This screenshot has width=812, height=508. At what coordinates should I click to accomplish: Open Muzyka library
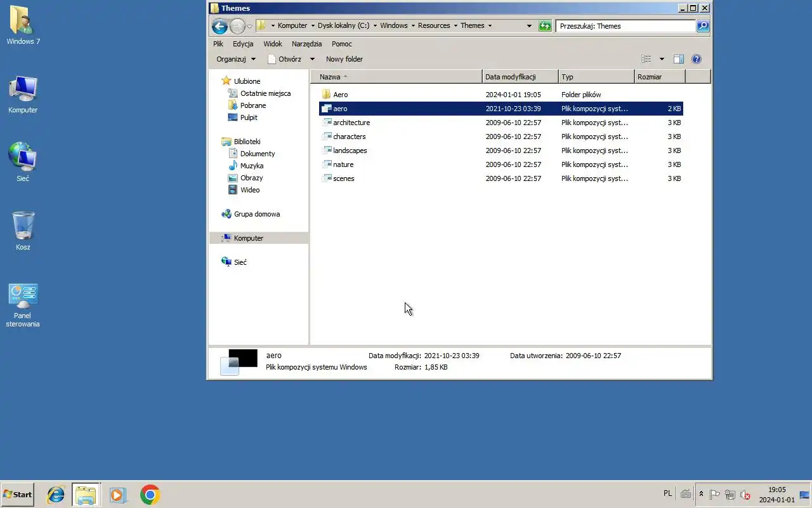point(252,166)
